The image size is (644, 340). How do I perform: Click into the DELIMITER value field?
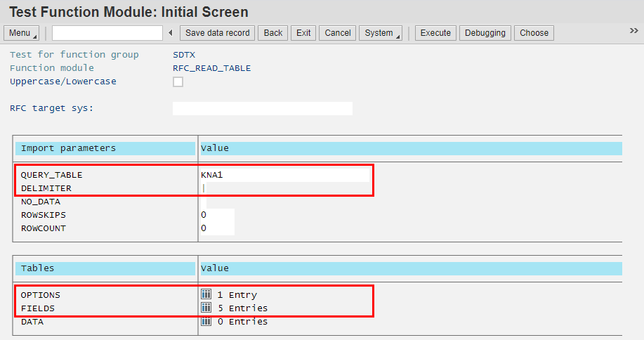click(x=284, y=188)
